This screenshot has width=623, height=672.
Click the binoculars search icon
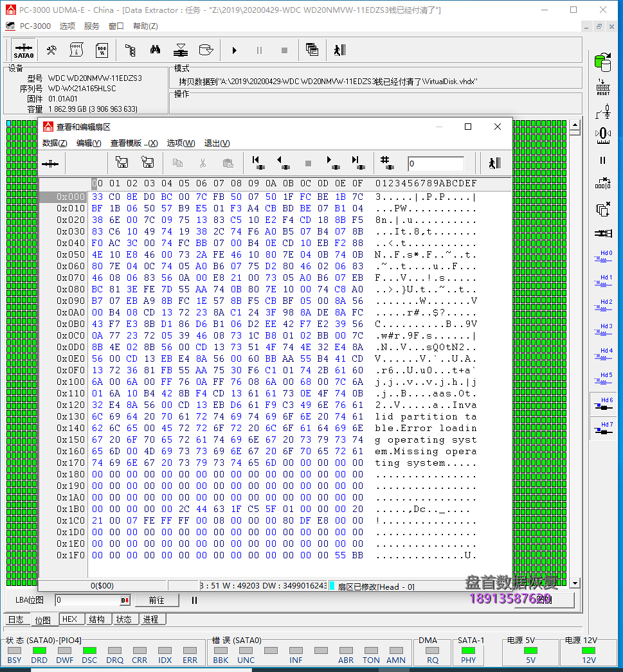[x=155, y=50]
